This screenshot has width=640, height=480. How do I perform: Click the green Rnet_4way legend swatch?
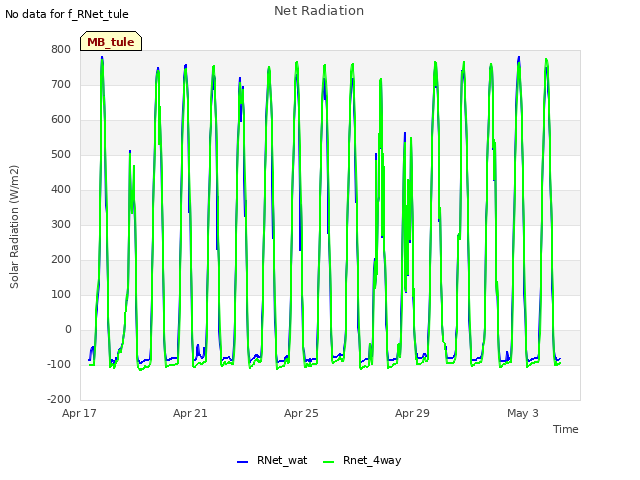pos(328,462)
